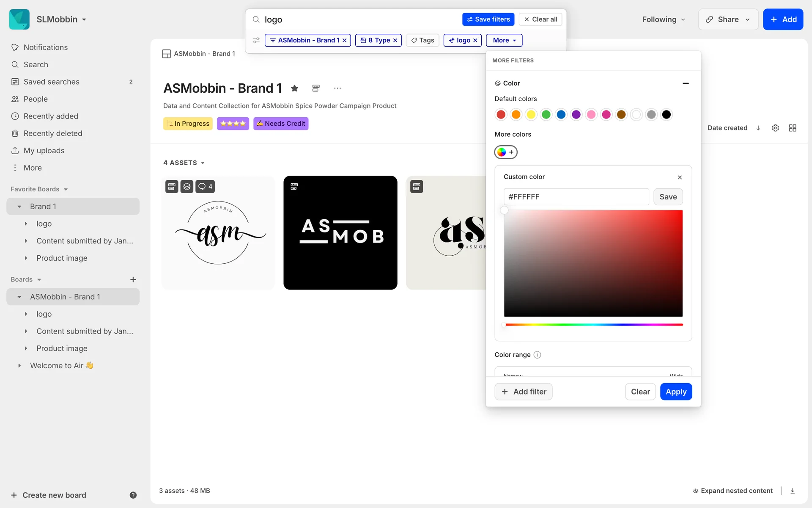Click the download icon at bottom right
The width and height of the screenshot is (812, 508).
(793, 491)
